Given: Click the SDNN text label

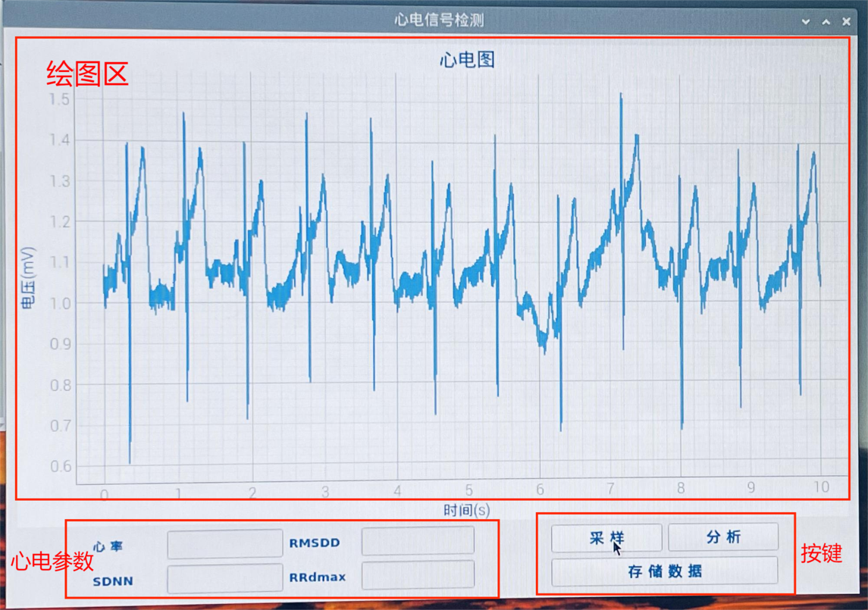Looking at the screenshot, I should pyautogui.click(x=113, y=581).
